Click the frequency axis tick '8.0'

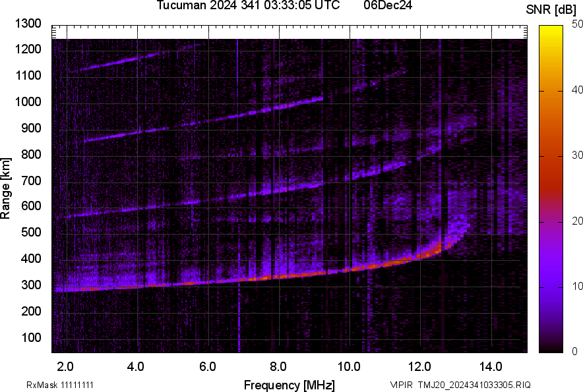[x=278, y=367]
